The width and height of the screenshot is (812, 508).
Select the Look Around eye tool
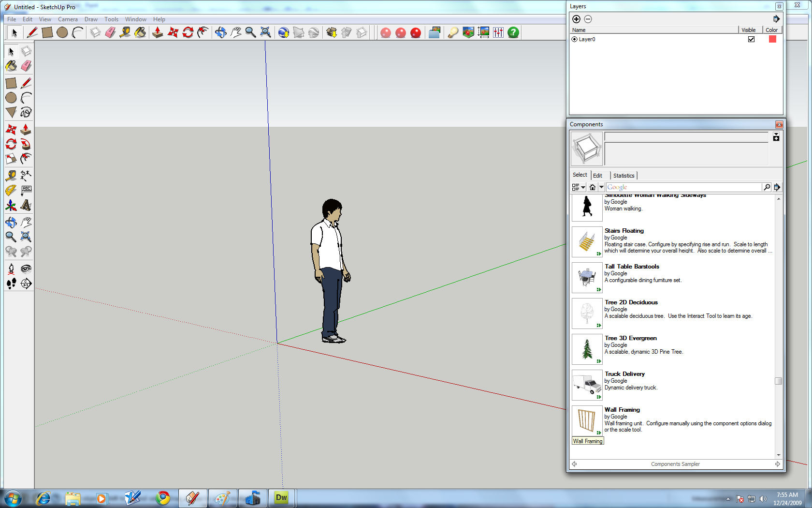click(x=26, y=269)
